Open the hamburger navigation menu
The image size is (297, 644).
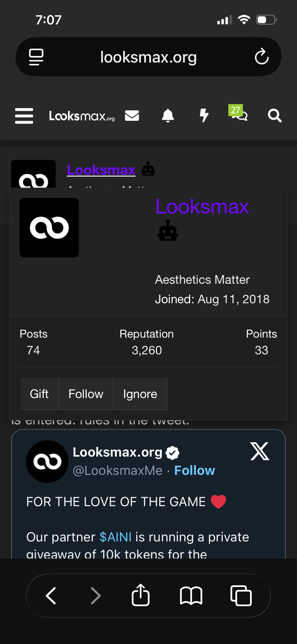click(24, 116)
